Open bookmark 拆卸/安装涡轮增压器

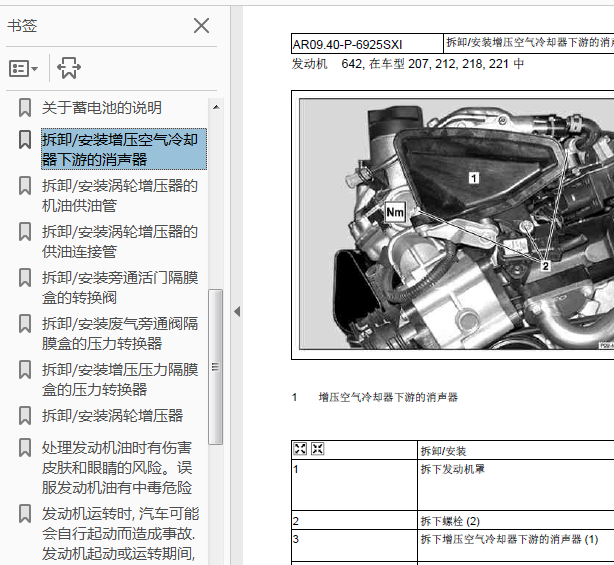coord(112,415)
